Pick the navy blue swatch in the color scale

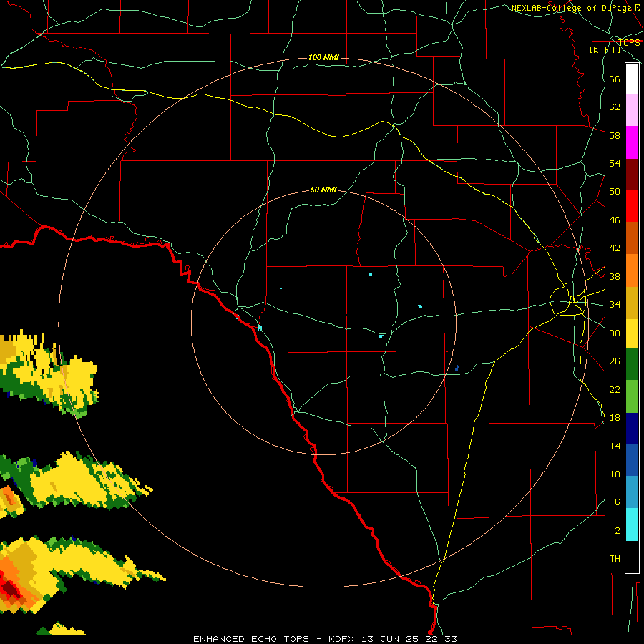[632, 429]
